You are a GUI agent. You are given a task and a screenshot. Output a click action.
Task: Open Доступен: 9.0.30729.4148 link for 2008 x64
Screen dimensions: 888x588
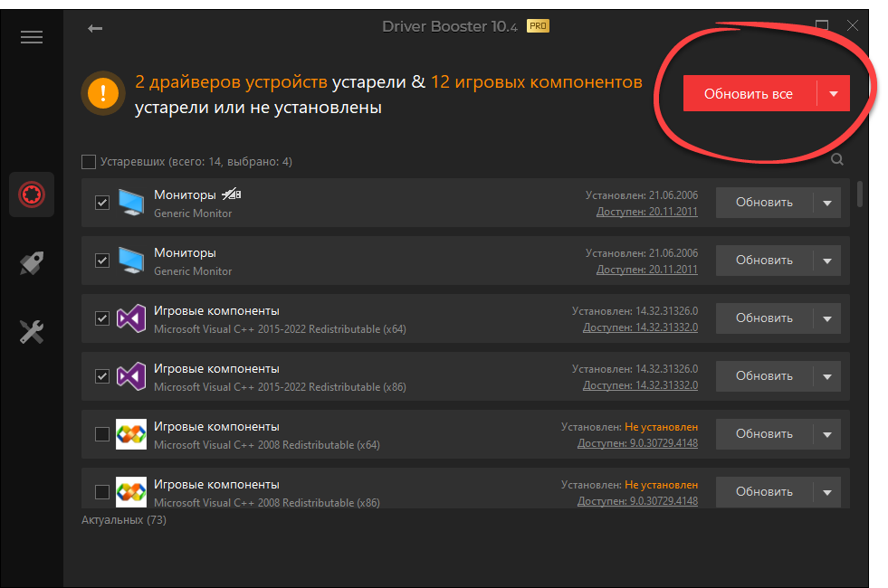click(637, 443)
